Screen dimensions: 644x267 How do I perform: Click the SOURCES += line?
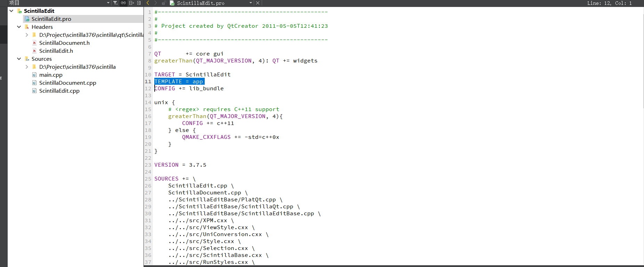[175, 178]
